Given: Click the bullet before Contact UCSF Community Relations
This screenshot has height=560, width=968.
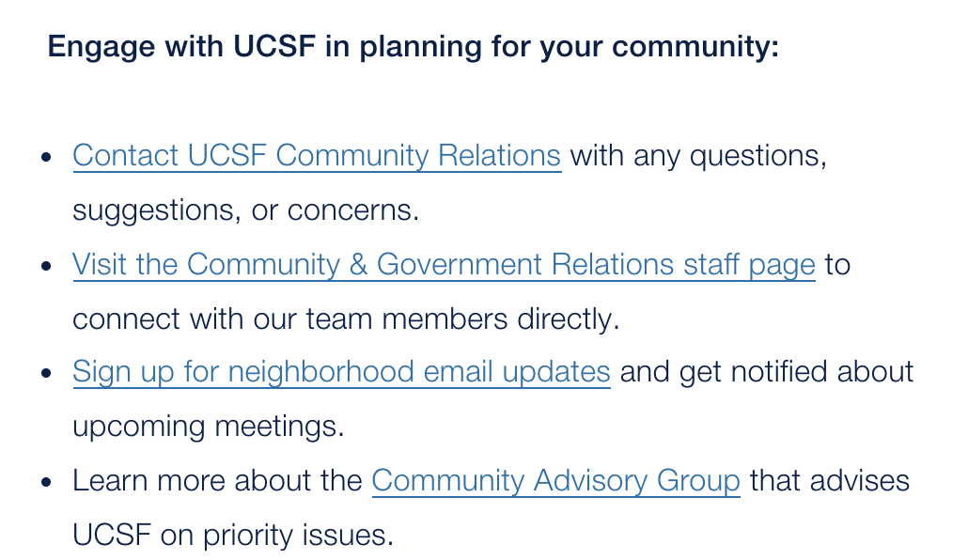Looking at the screenshot, I should point(46,157).
